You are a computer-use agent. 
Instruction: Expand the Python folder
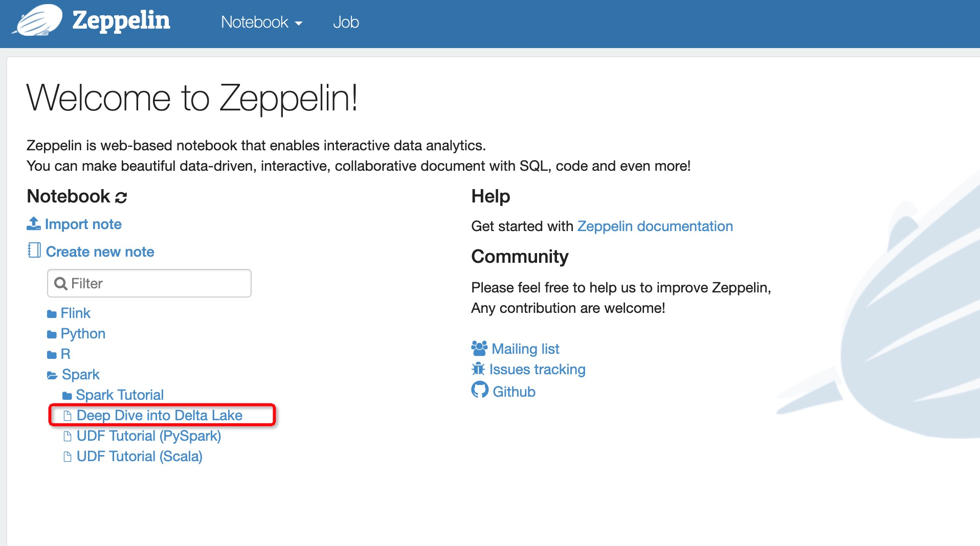click(x=82, y=334)
